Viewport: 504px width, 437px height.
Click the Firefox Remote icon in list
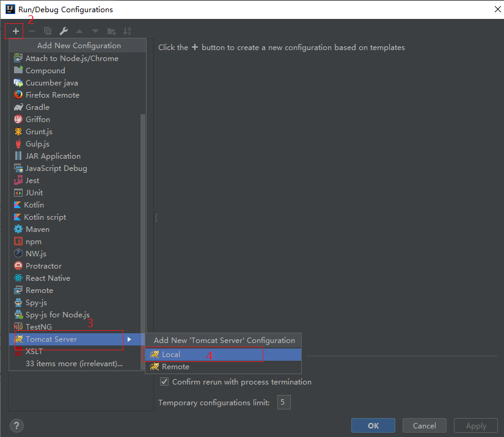click(18, 95)
